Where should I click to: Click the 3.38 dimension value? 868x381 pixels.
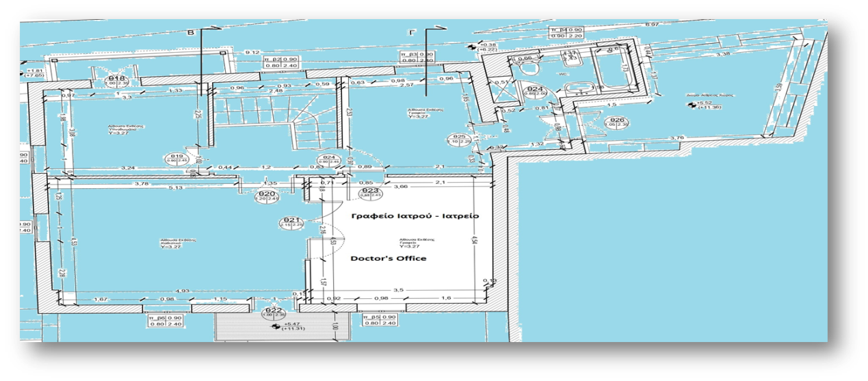pos(722,53)
